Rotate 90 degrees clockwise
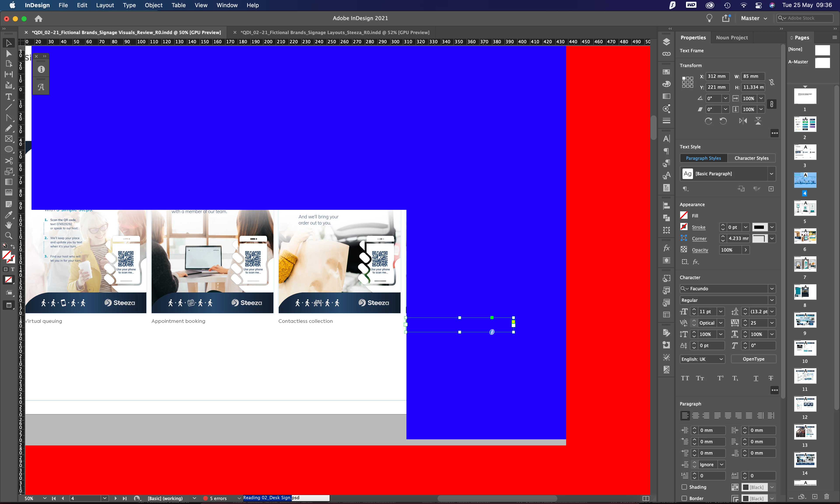The image size is (840, 504). pos(708,121)
